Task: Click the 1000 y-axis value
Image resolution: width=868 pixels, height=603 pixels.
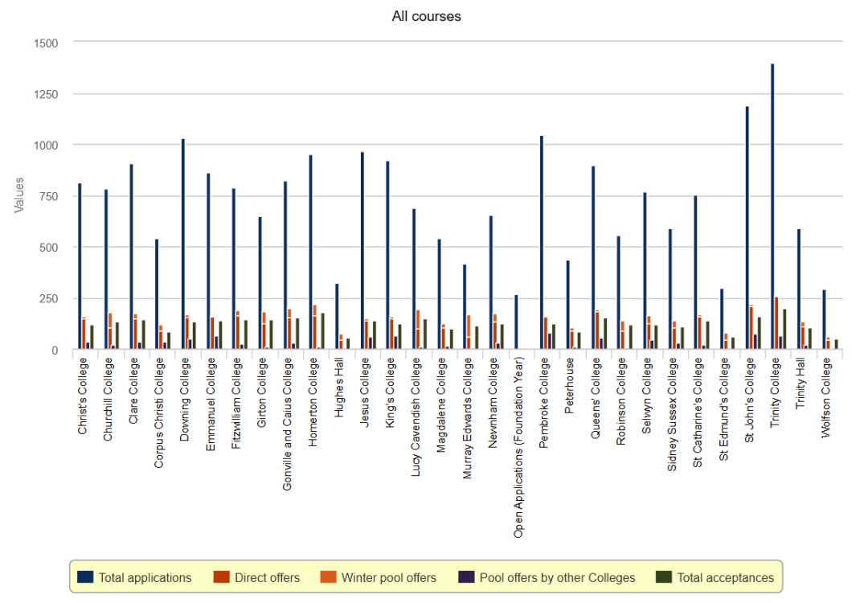Action: click(x=45, y=145)
